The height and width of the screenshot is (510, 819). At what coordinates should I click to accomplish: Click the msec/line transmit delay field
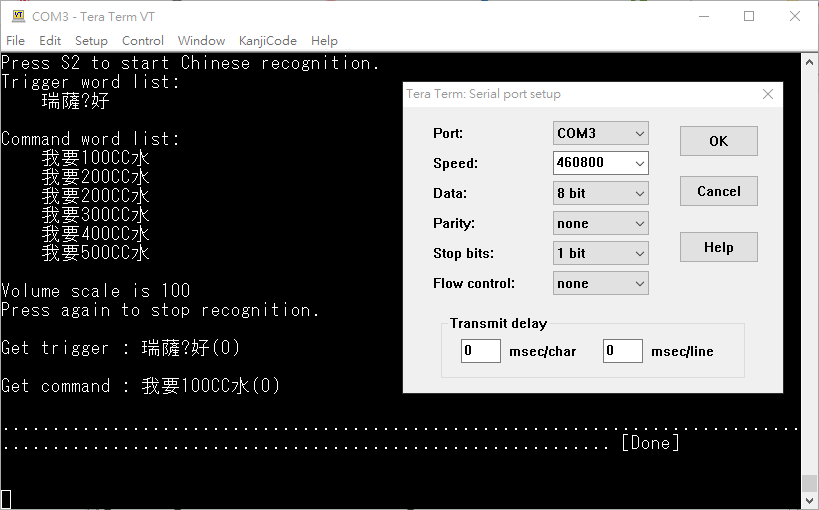click(x=623, y=351)
